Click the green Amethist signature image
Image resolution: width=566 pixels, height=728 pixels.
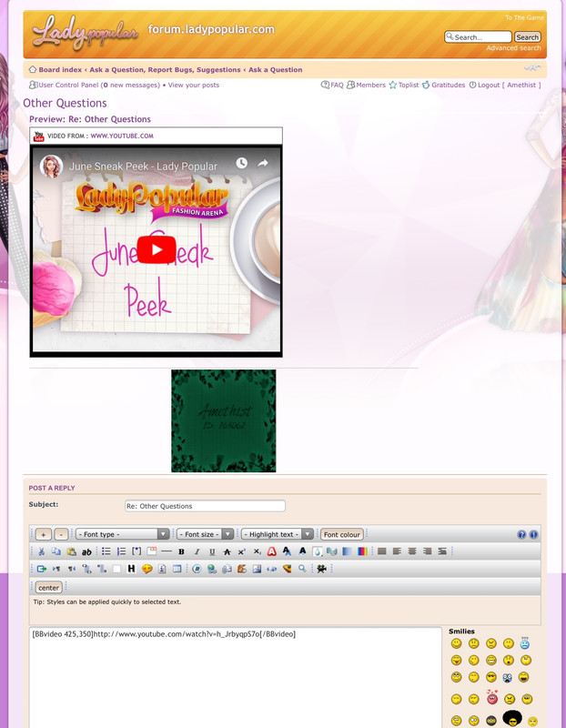click(223, 420)
